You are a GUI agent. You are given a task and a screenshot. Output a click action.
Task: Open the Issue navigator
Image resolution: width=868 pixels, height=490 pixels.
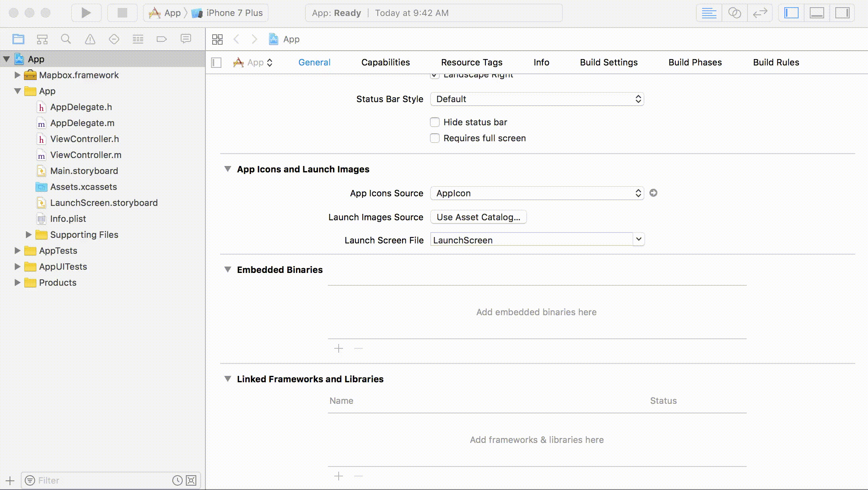(x=90, y=39)
